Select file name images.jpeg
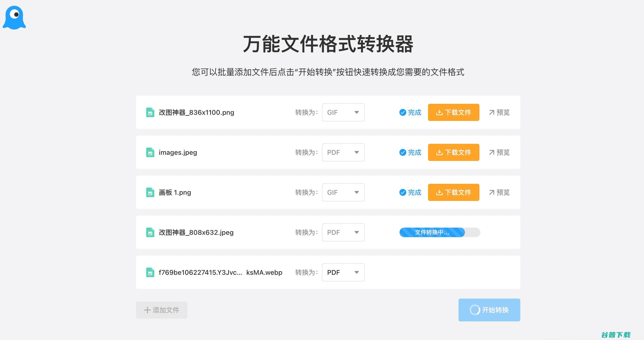 pyautogui.click(x=178, y=152)
